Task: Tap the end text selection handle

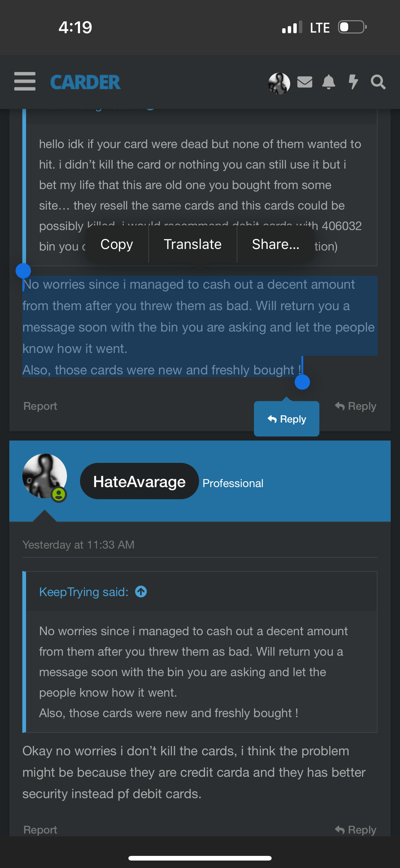Action: (302, 382)
